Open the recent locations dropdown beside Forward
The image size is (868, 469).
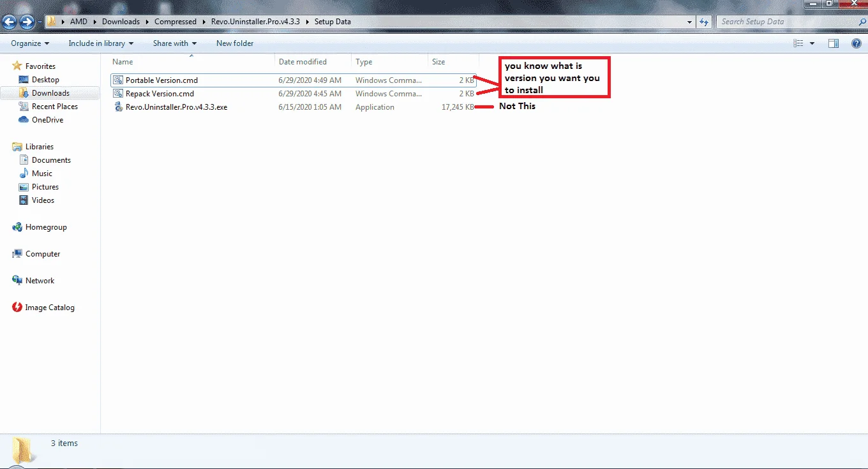pyautogui.click(x=40, y=22)
